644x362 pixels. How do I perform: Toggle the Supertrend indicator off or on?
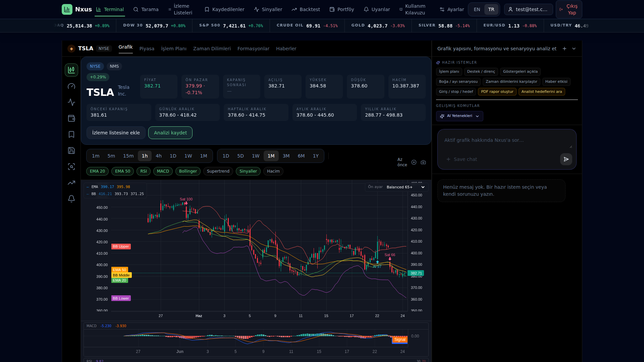click(x=218, y=171)
